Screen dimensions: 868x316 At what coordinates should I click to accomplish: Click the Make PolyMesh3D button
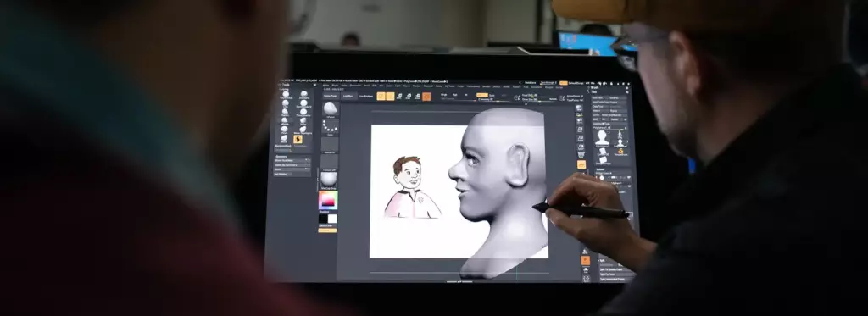click(614, 115)
